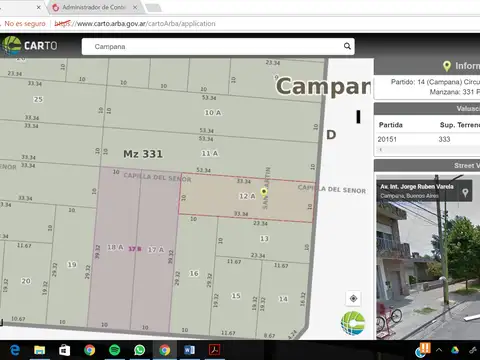Open File Explorer from the taskbar
This screenshot has width=480, height=360.
tap(40, 350)
